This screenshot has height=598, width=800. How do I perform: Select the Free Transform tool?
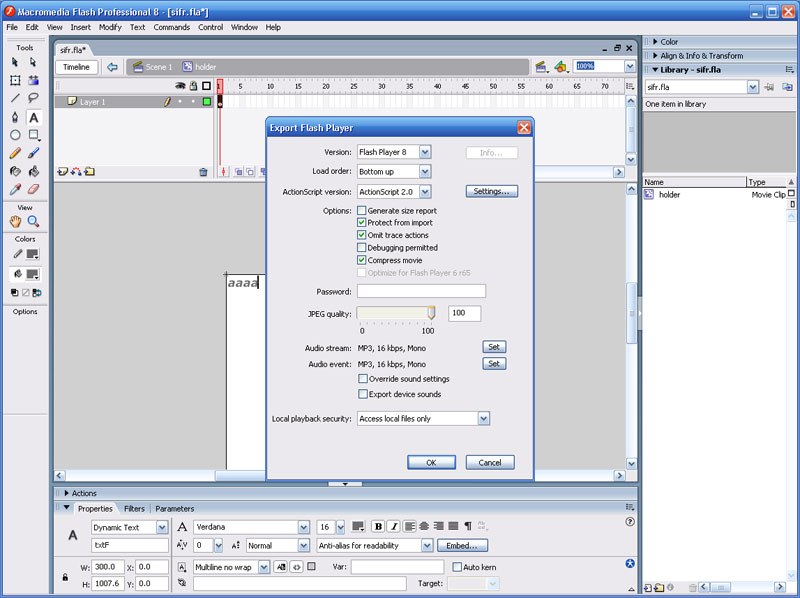tap(15, 80)
